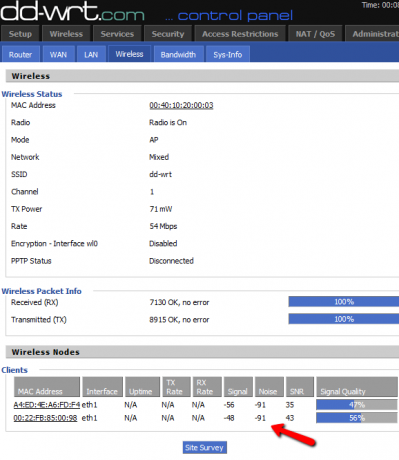Screen dimensions: 399x460
Task: Go to the Services tab
Action: 117,34
